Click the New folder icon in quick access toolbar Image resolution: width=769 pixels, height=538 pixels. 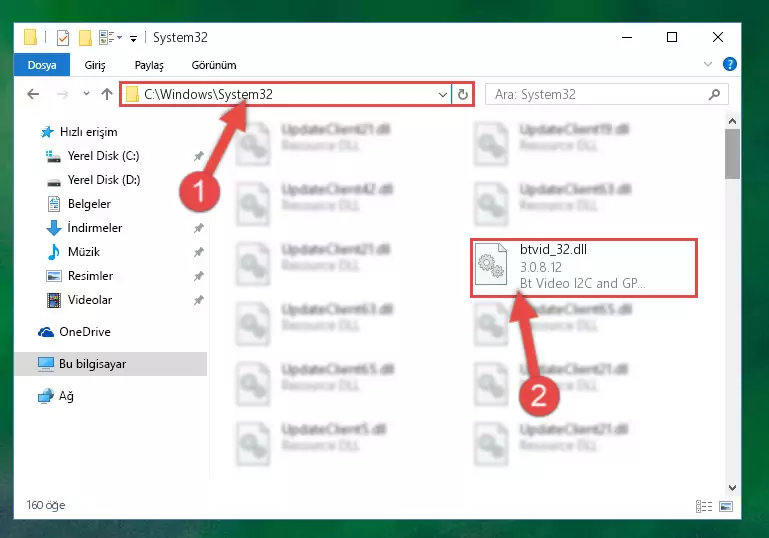(85, 38)
